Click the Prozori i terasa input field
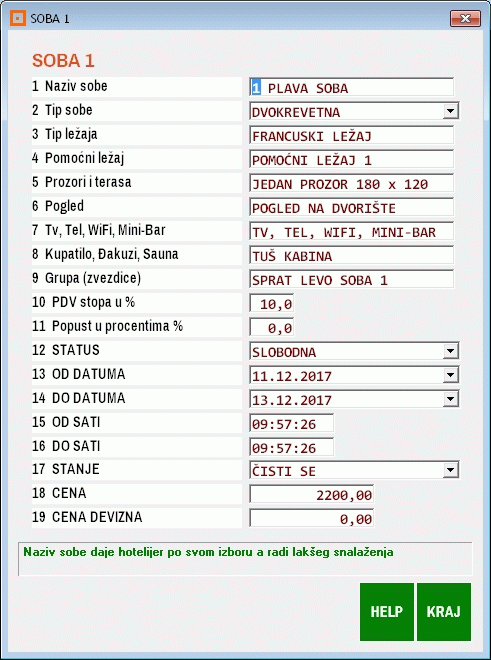Screen dimensions: 491x660 tap(352, 184)
